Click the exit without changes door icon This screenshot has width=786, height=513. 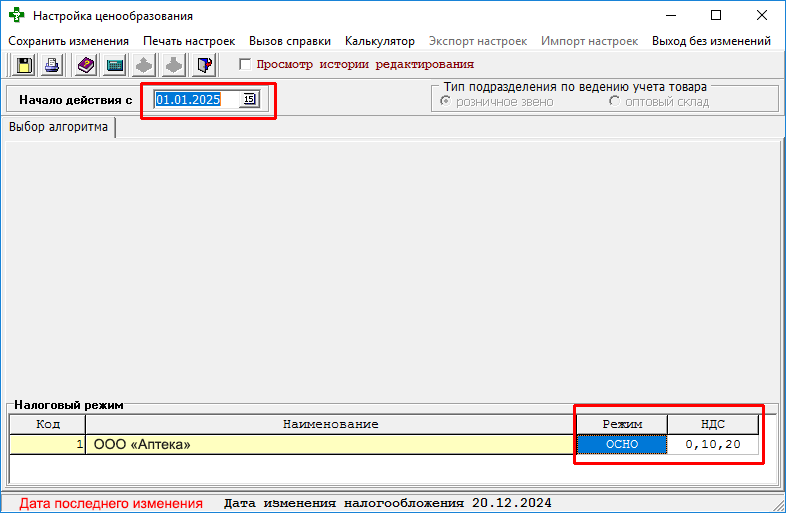tap(204, 65)
